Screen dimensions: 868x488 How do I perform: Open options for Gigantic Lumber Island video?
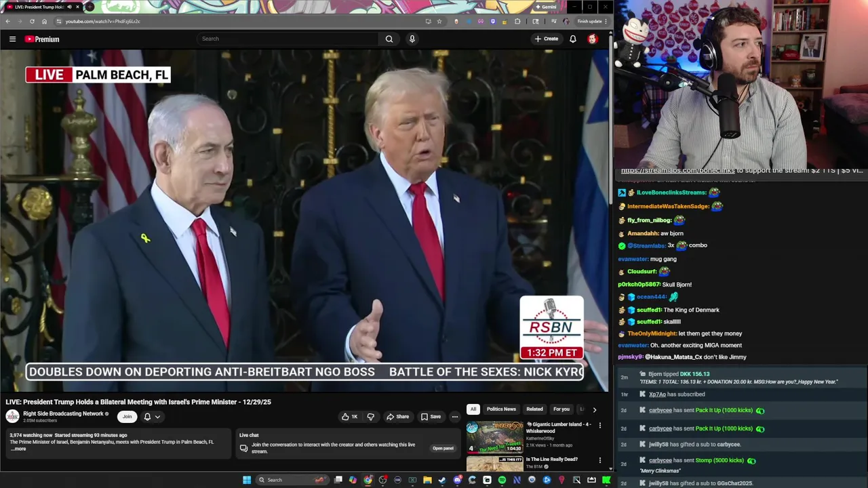(599, 426)
